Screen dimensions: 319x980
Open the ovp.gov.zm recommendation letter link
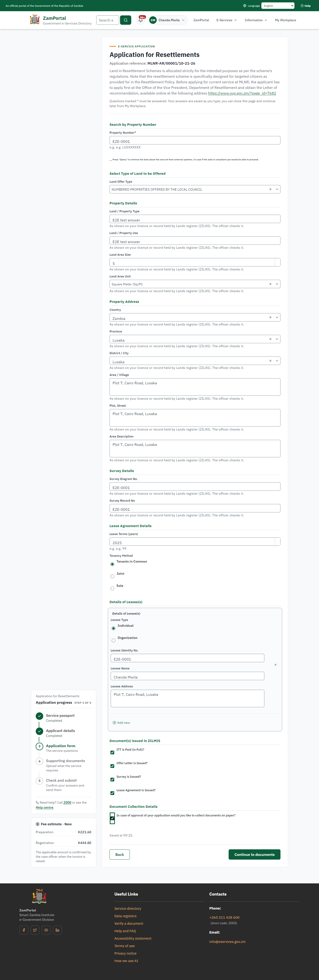(x=242, y=93)
